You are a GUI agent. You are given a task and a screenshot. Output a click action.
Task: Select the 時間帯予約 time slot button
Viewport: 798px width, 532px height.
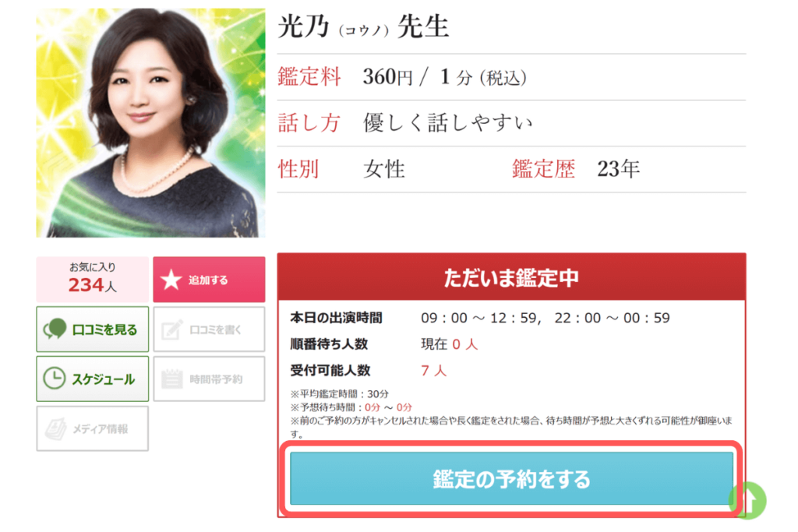pyautogui.click(x=209, y=379)
